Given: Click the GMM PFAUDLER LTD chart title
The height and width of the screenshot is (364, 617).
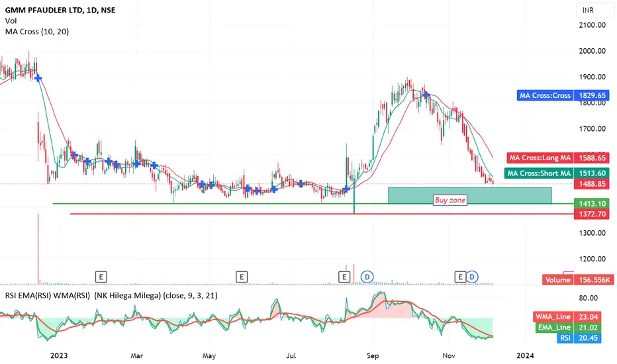Looking at the screenshot, I should (x=60, y=10).
